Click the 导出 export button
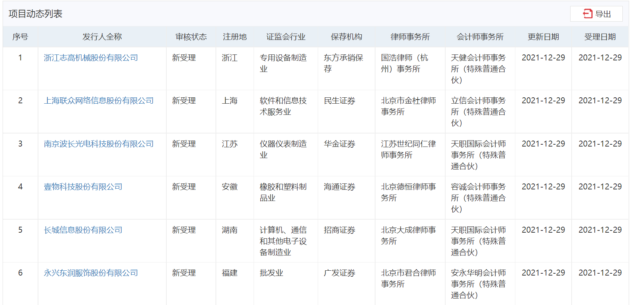 click(596, 14)
